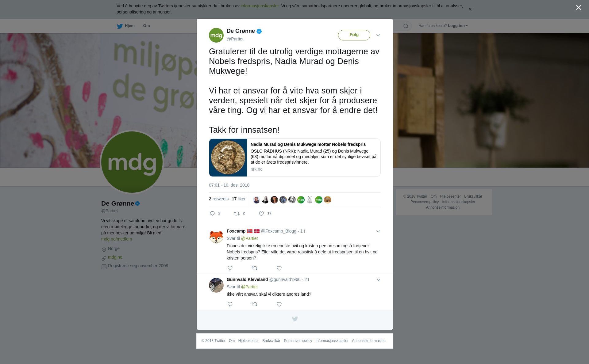This screenshot has width=589, height=364.
Task: Follow De Grønne with Følg button
Action: [354, 35]
